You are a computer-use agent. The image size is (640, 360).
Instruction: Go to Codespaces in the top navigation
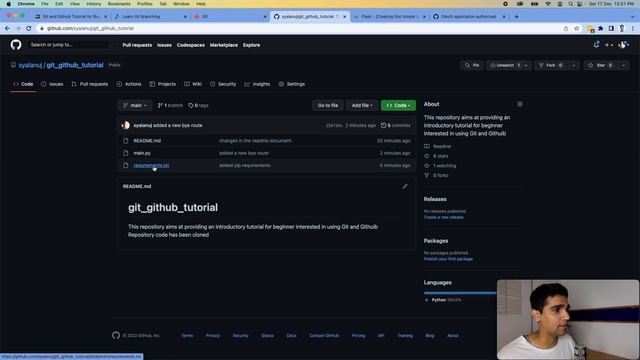click(x=191, y=45)
